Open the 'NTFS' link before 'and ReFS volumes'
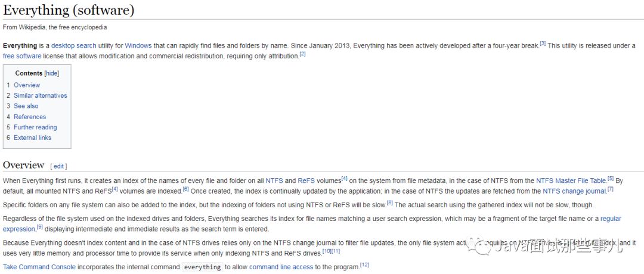Image resolution: width=644 pixels, height=274 pixels. (274, 180)
